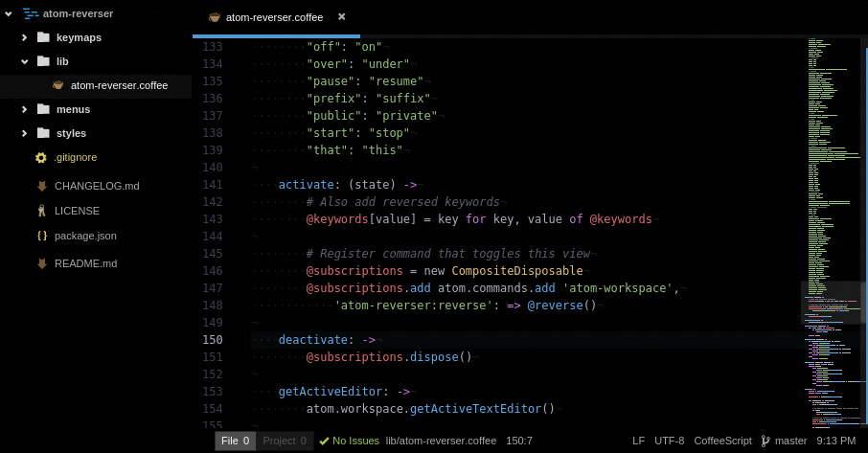Click the gear icon of .gitignore
868x453 pixels.
(41, 158)
